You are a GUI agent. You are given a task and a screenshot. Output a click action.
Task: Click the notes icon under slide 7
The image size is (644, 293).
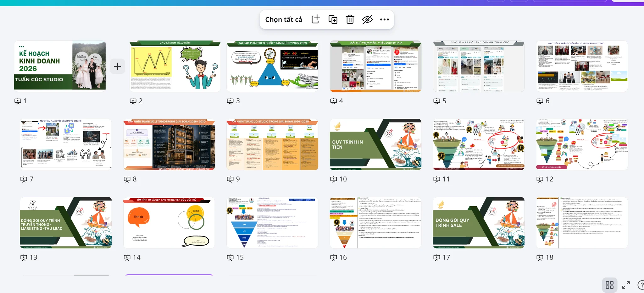(24, 179)
